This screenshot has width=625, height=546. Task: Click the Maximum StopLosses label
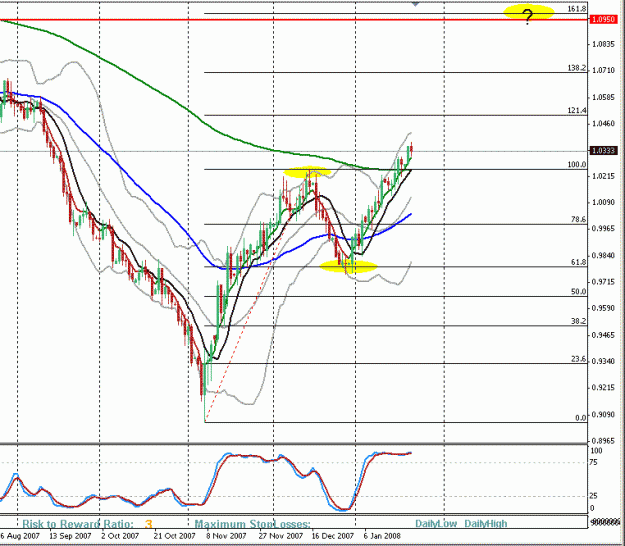click(252, 524)
